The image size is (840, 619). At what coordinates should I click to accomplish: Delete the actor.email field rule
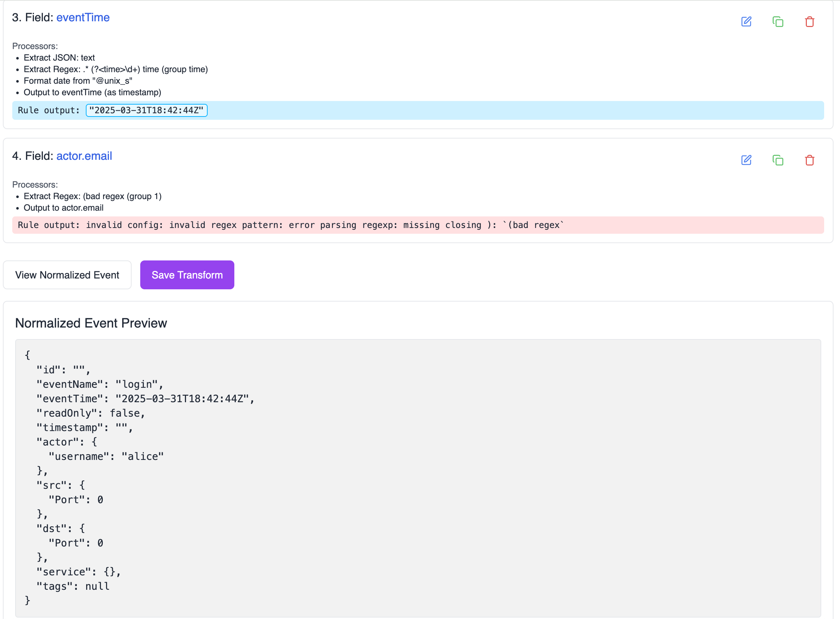click(x=809, y=161)
